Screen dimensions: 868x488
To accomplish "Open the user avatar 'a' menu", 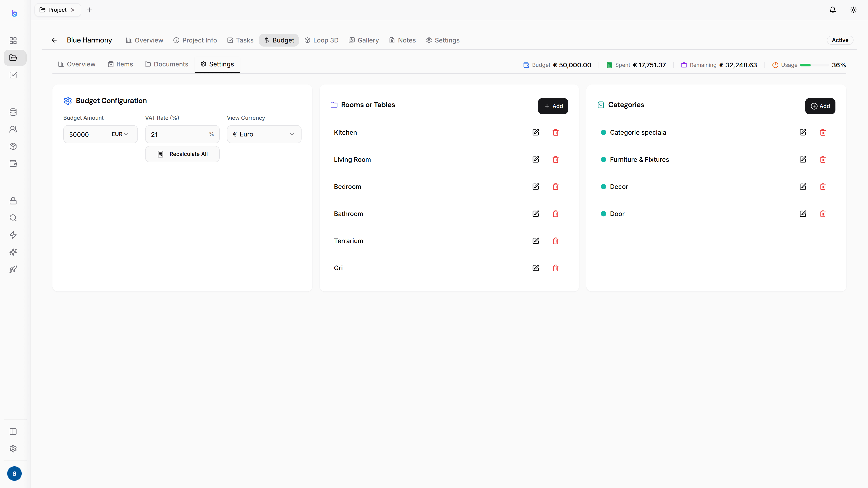I will 14,474.
